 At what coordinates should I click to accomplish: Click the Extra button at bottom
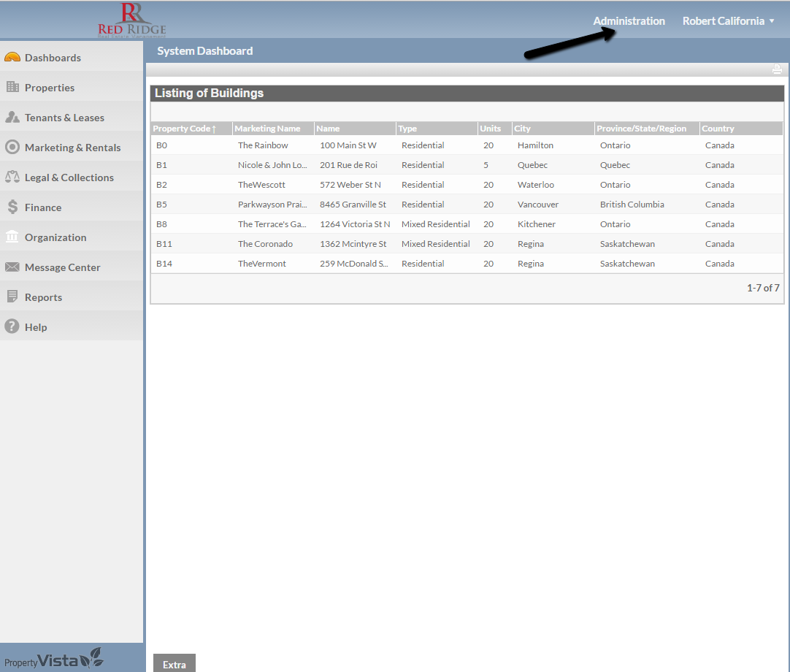175,665
